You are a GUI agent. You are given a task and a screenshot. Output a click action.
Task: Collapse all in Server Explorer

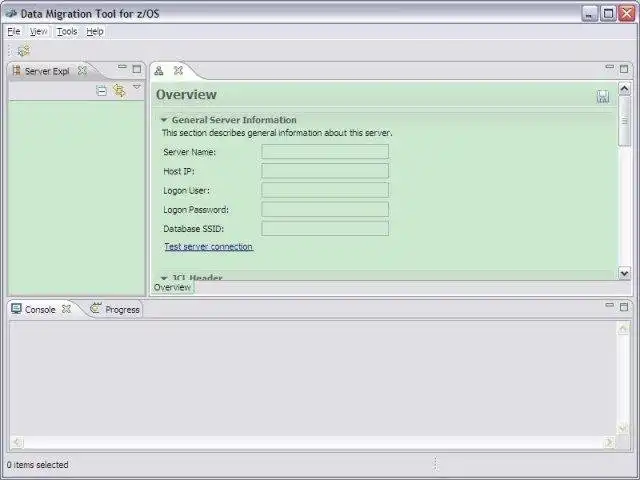coord(101,90)
